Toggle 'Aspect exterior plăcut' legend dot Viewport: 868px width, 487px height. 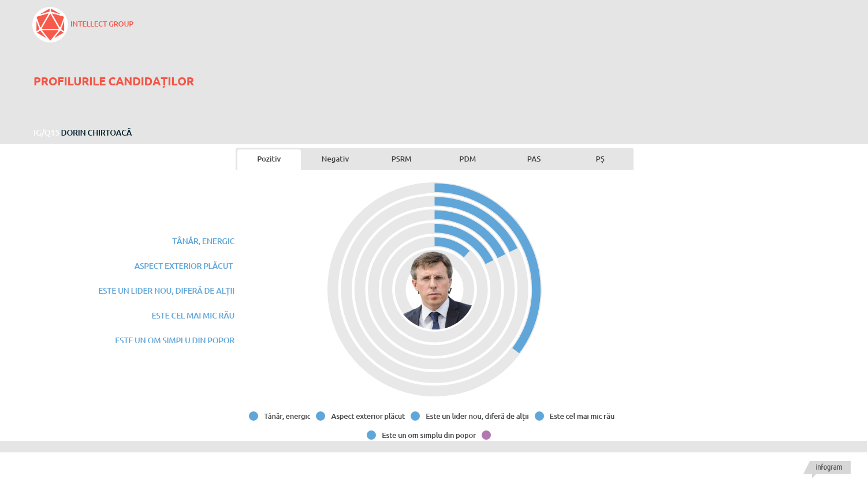click(321, 417)
